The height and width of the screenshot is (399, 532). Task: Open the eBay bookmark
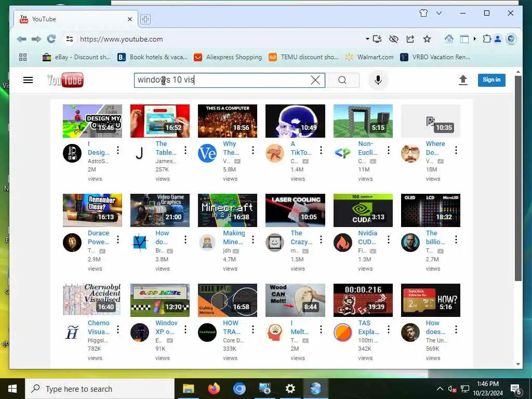[76, 57]
